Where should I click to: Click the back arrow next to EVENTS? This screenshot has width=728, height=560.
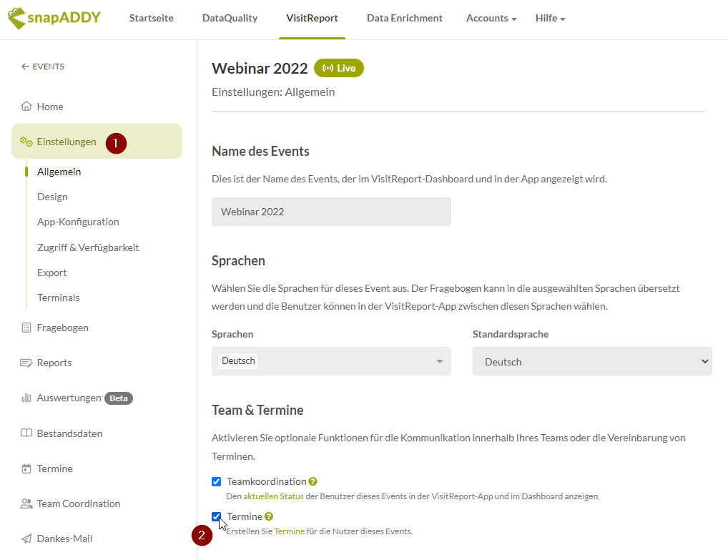[25, 67]
